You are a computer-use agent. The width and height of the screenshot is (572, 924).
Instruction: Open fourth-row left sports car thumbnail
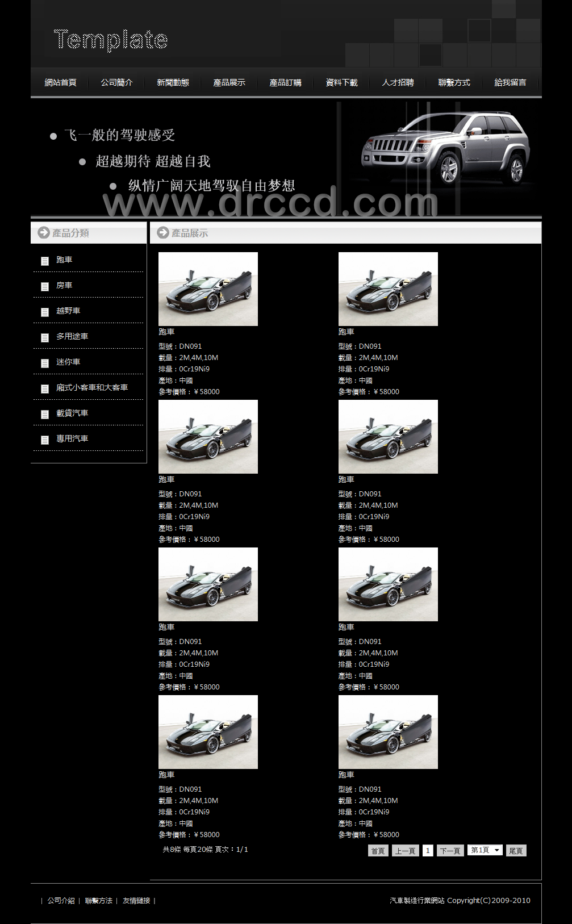(x=208, y=732)
